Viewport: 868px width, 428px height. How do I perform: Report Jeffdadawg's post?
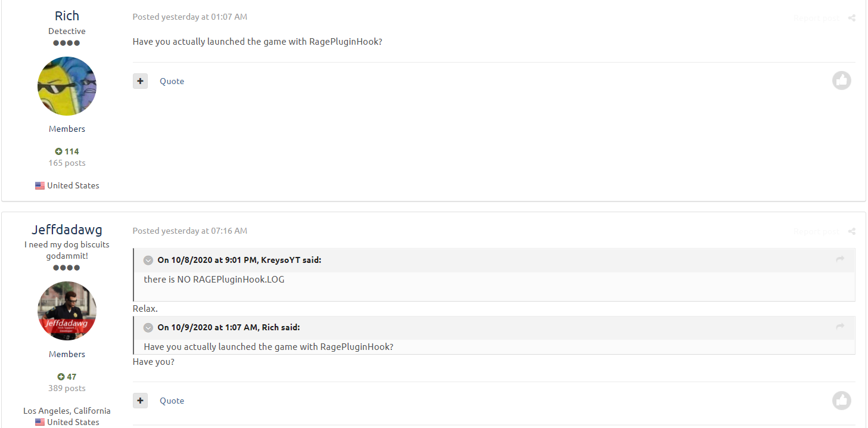[x=816, y=231]
